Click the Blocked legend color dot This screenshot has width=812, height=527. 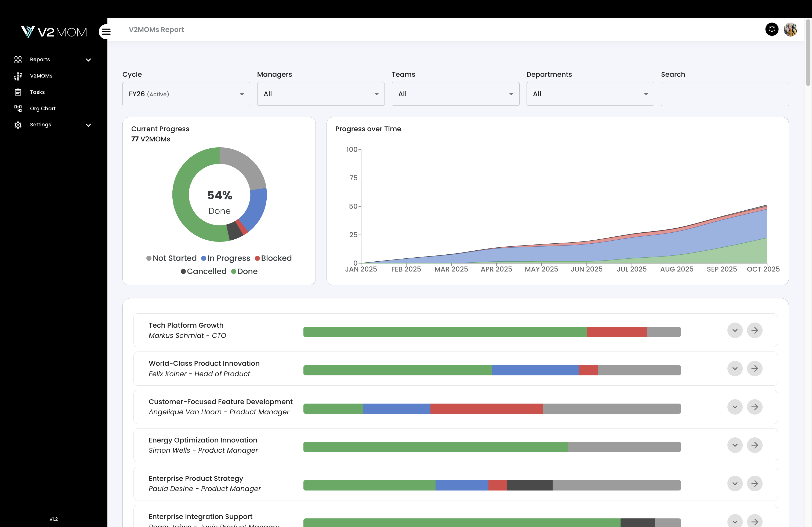click(257, 258)
